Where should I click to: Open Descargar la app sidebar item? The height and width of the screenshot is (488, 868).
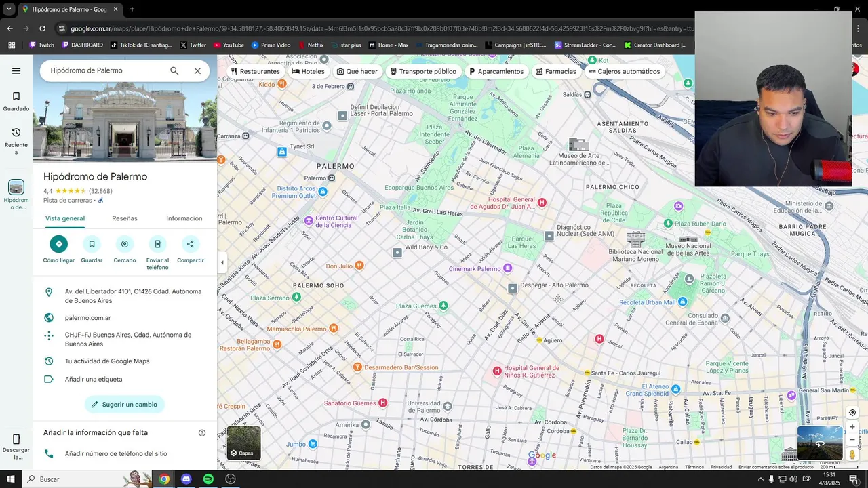(x=16, y=447)
